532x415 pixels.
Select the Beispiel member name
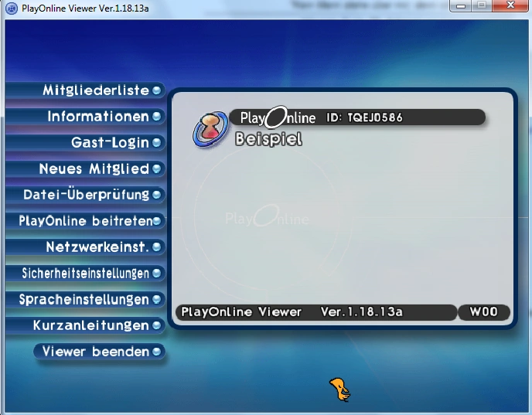268,139
